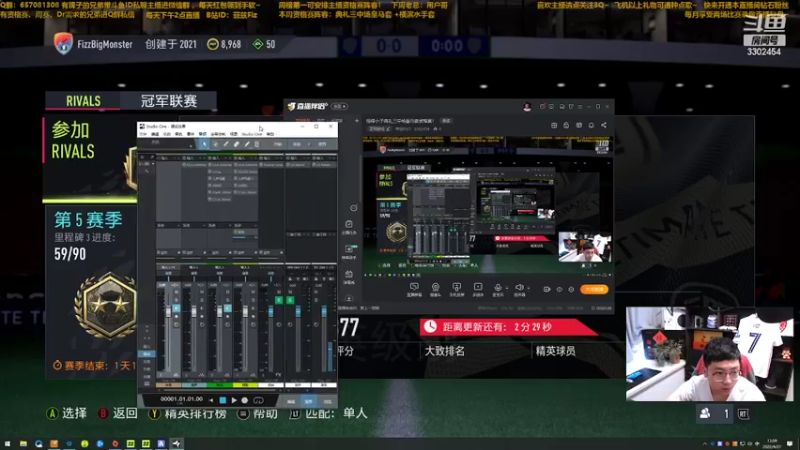Screen dimensions: 800x450
Task: Select the Eraser tool in Studio One toolbar
Action: click(236, 144)
